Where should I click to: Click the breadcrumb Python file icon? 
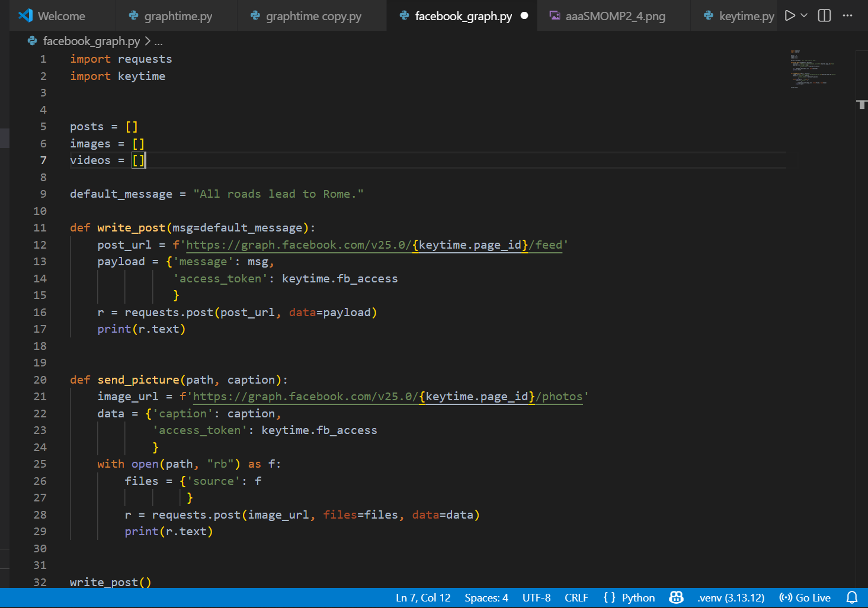pyautogui.click(x=33, y=41)
